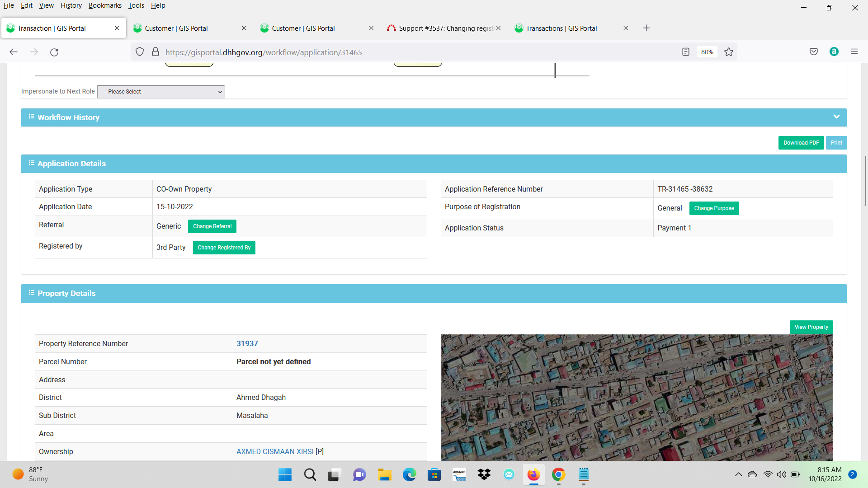The height and width of the screenshot is (488, 868).
Task: Collapse the Application Details panel header
Action: pyautogui.click(x=434, y=164)
